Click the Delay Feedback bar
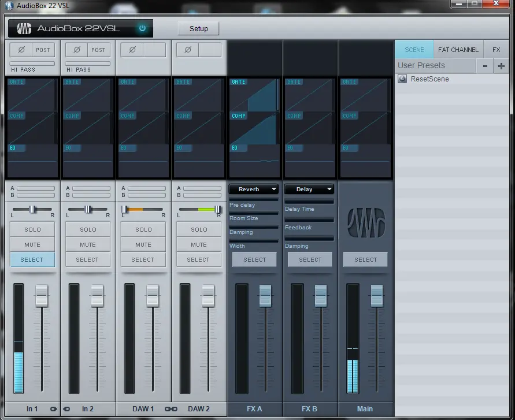Image resolution: width=515 pixels, height=420 pixels. tap(309, 220)
